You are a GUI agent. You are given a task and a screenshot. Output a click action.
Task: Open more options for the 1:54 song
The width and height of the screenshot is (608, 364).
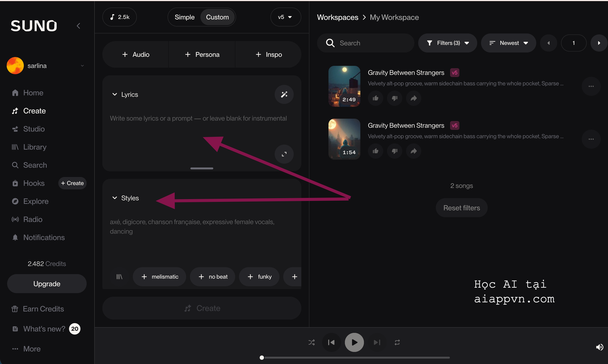[x=591, y=139]
